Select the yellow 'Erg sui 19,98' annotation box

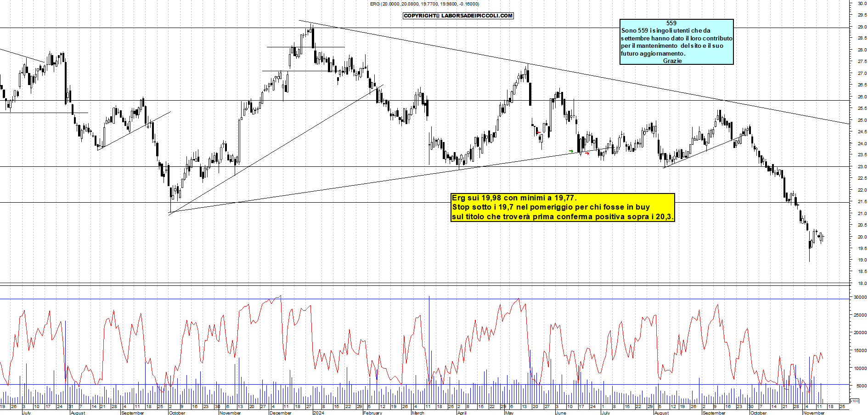563,207
